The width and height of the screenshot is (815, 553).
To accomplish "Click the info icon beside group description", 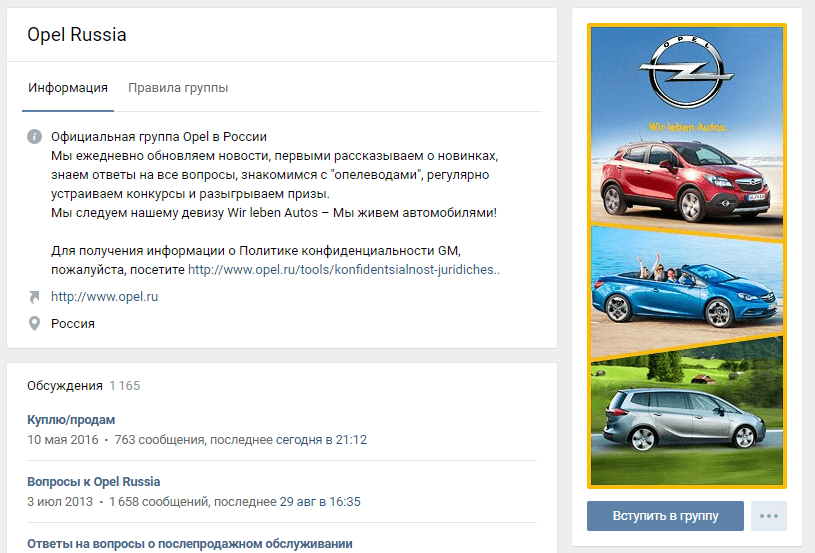I will 34,137.
